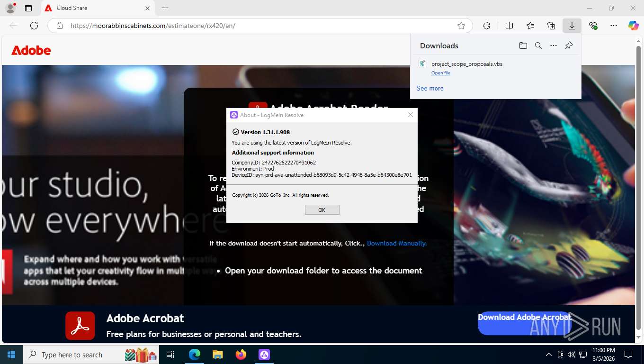Refresh the current page
644x364 pixels.
(x=34, y=26)
